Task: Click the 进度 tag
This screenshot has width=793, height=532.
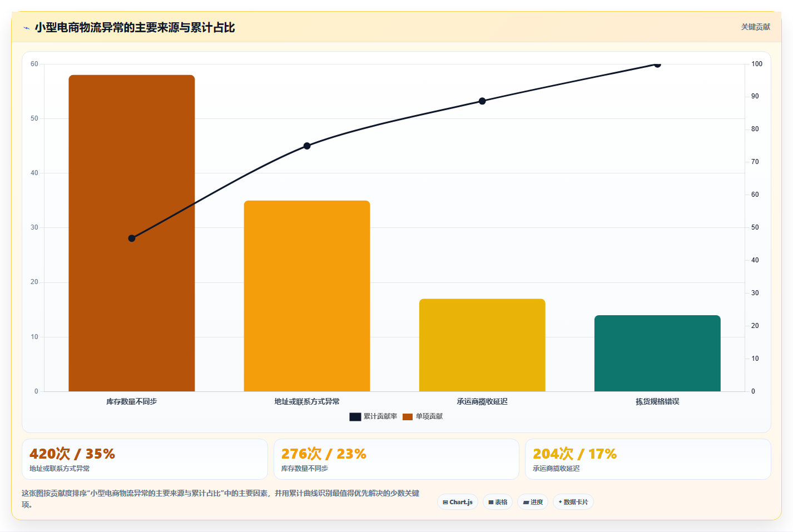Action: click(533, 502)
